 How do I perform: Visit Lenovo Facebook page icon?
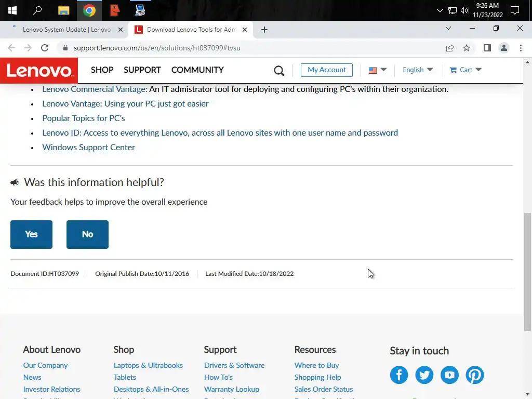[x=399, y=375]
